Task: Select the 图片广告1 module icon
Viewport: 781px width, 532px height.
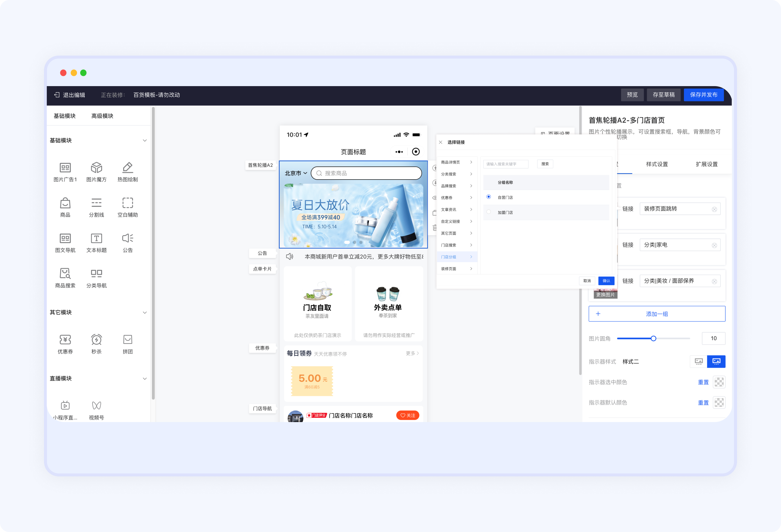Action: click(x=65, y=167)
